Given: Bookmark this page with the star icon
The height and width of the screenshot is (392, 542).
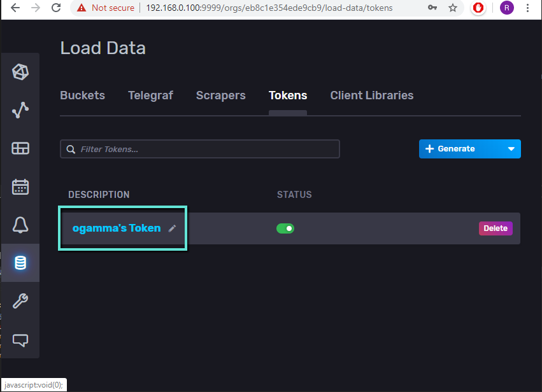Looking at the screenshot, I should click(453, 8).
